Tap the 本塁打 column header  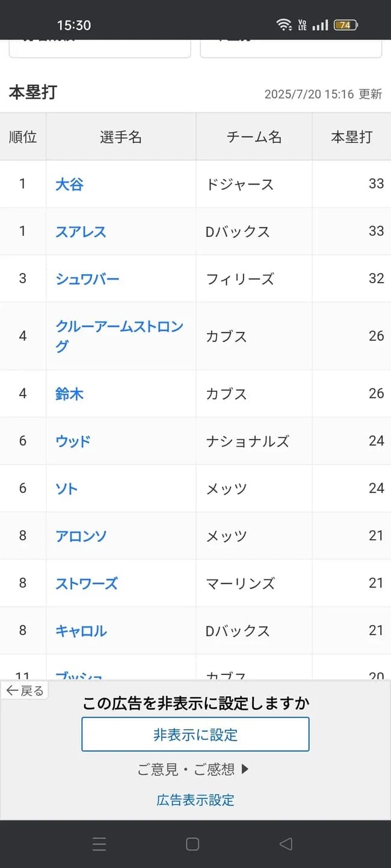point(352,136)
